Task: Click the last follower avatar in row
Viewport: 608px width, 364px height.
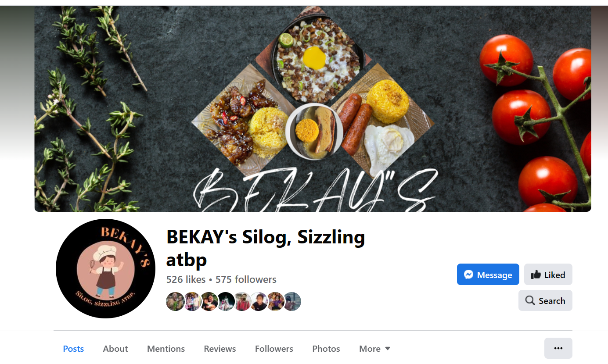Action: pyautogui.click(x=292, y=302)
